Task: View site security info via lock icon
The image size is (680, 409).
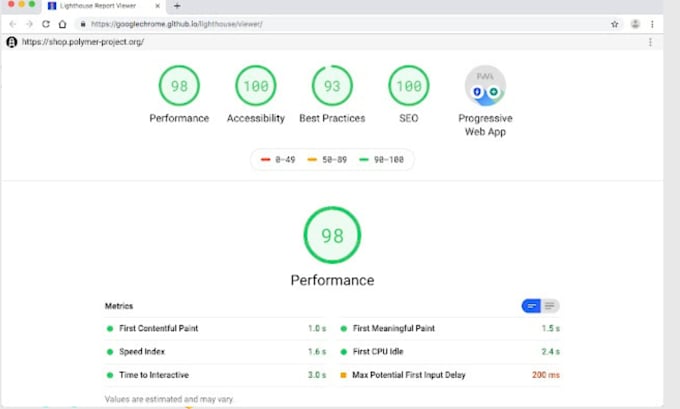Action: pyautogui.click(x=83, y=24)
